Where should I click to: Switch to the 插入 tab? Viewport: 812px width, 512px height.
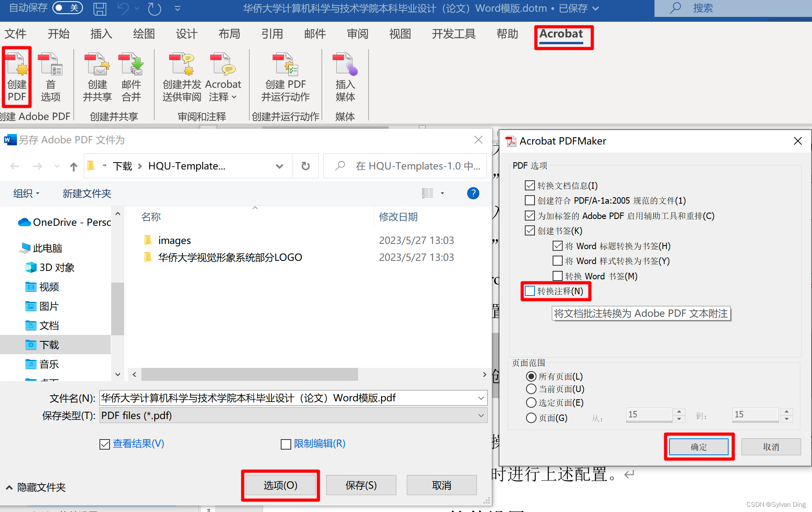(x=101, y=34)
